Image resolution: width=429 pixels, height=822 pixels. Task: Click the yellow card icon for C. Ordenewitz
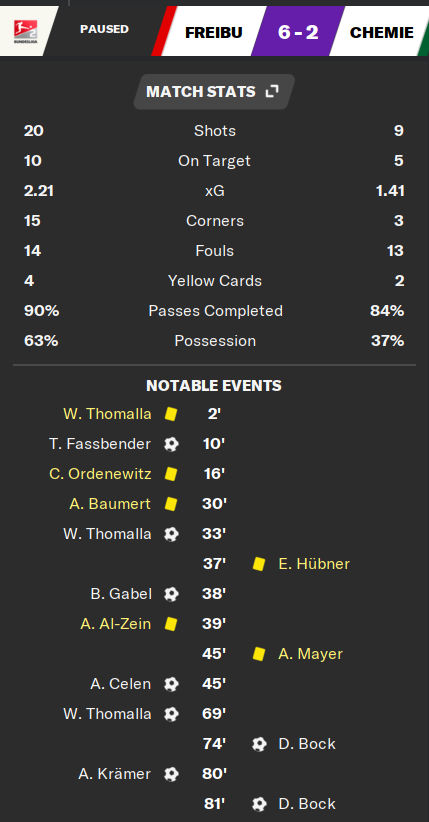[171, 474]
